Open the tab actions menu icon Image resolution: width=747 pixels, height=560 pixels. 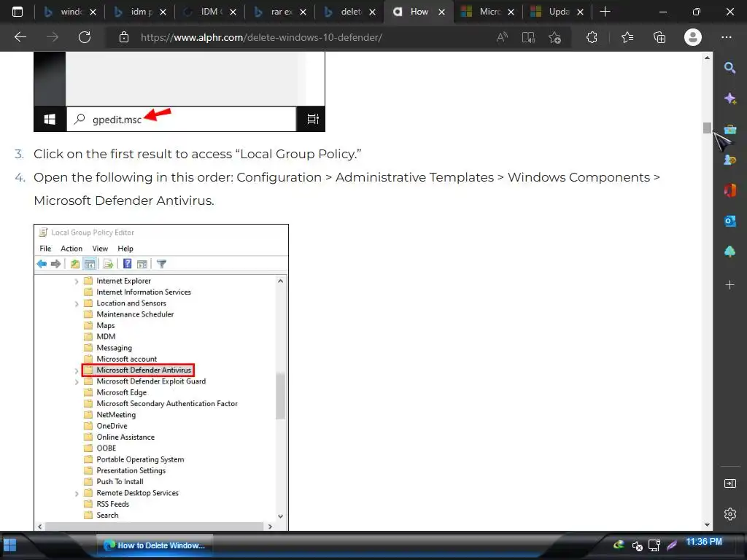18,12
